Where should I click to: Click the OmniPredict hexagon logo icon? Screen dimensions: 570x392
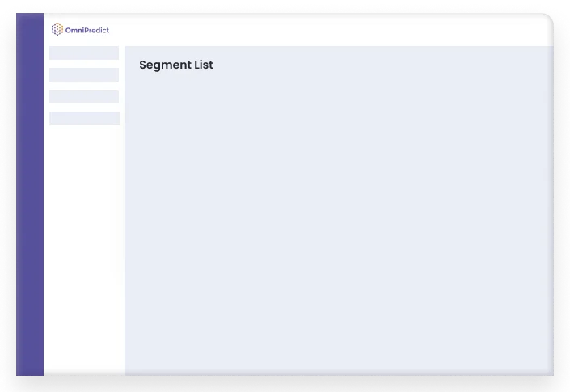coord(57,29)
